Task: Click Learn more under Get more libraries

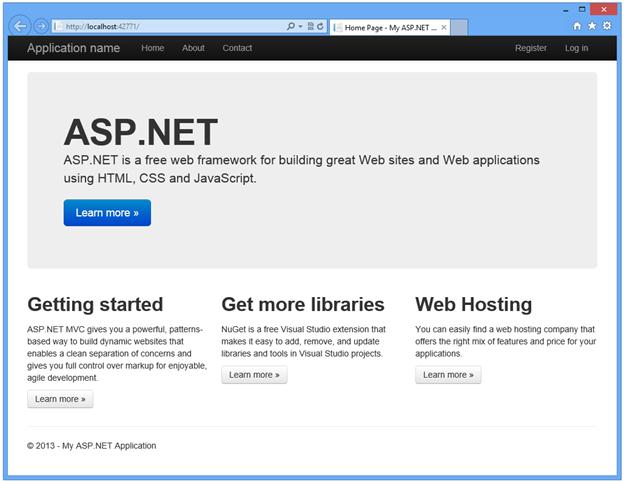Action: 254,375
